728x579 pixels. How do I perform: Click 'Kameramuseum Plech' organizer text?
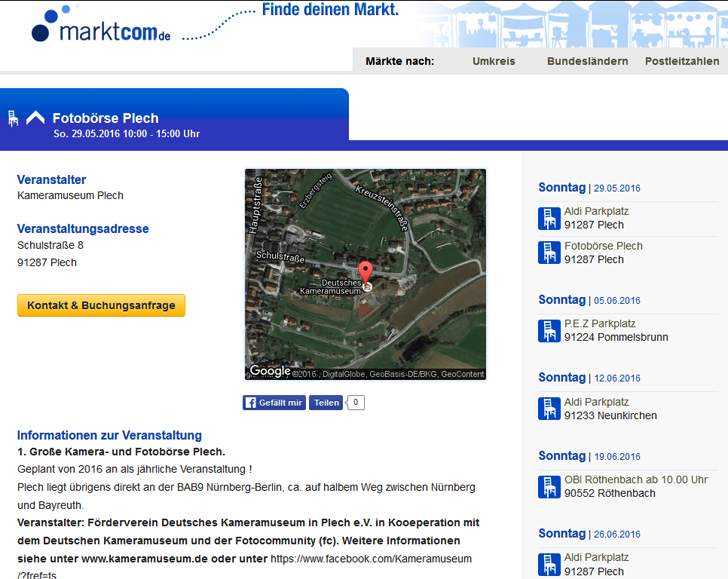(x=70, y=195)
